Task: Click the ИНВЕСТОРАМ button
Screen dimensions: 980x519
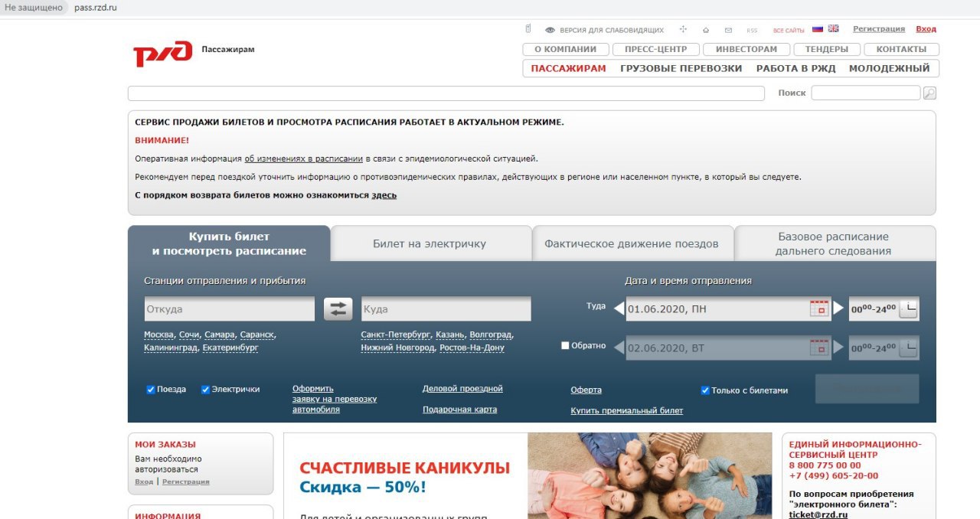Action: pyautogui.click(x=746, y=49)
